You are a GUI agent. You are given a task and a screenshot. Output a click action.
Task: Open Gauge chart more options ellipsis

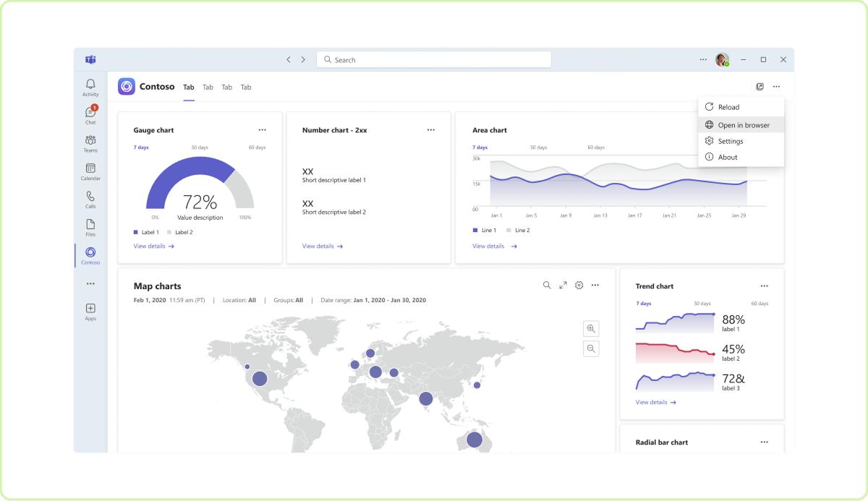(262, 130)
